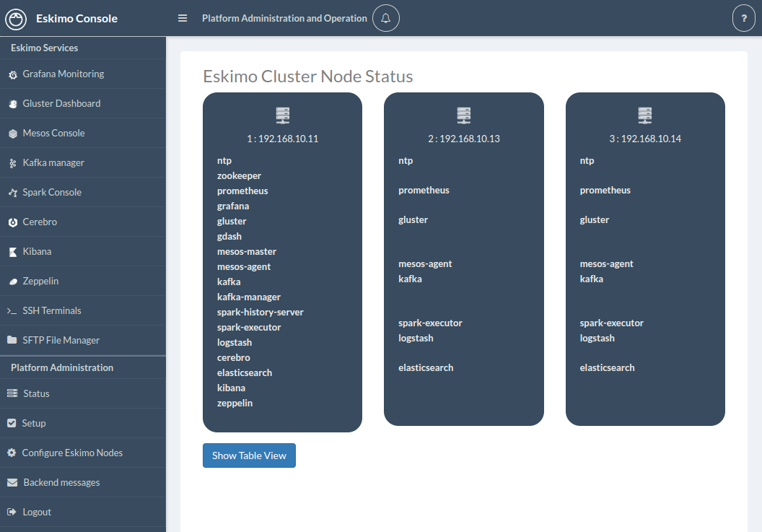Click the Grafana Monitoring sidebar icon
This screenshot has height=532, width=762.
click(12, 74)
